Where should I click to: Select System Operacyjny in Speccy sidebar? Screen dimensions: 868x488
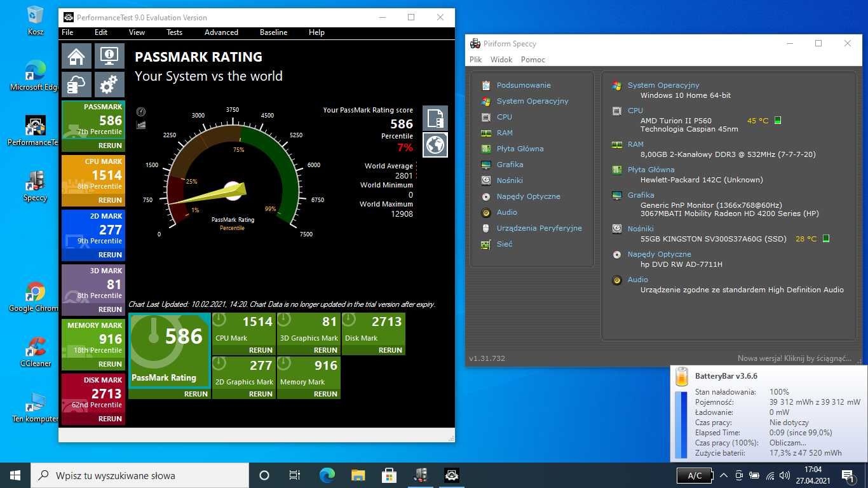point(532,101)
